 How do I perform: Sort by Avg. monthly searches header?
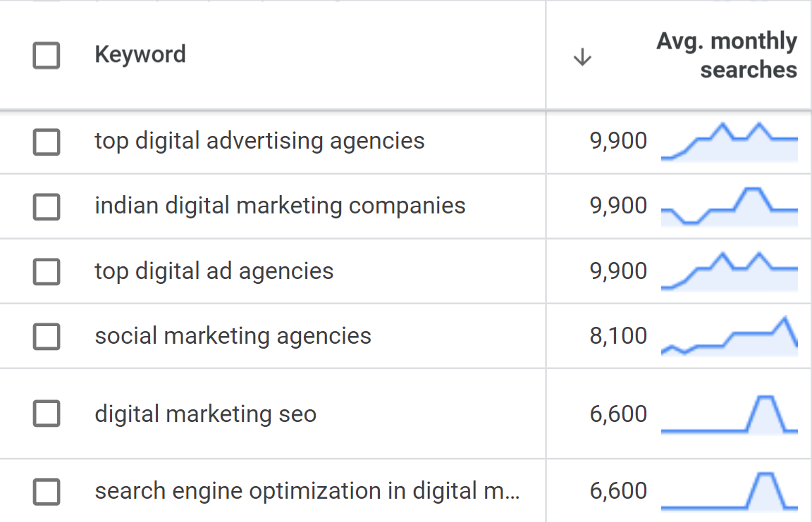coord(727,55)
